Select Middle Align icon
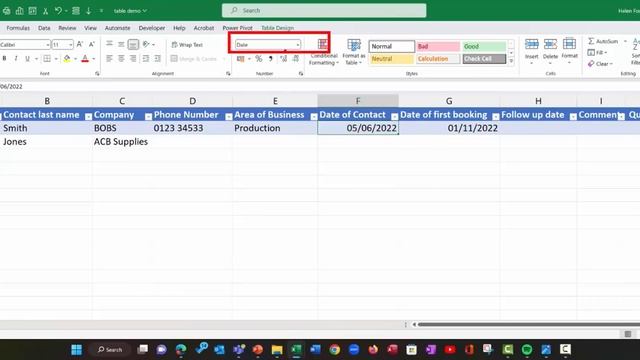This screenshot has width=640, height=360. [x=121, y=44]
